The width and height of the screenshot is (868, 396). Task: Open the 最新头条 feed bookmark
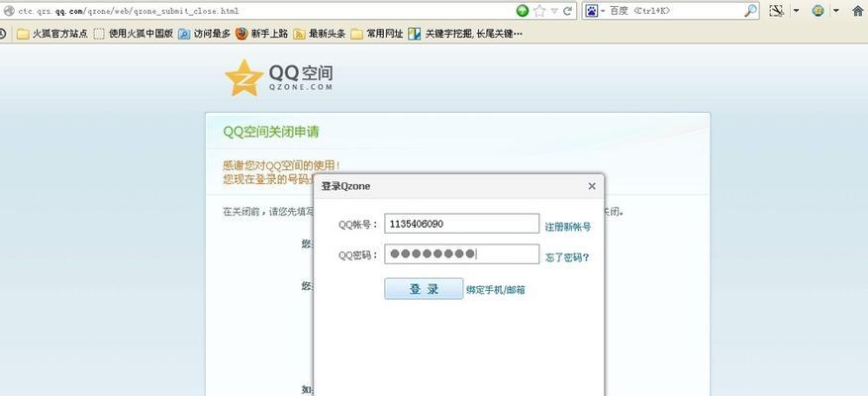[320, 34]
